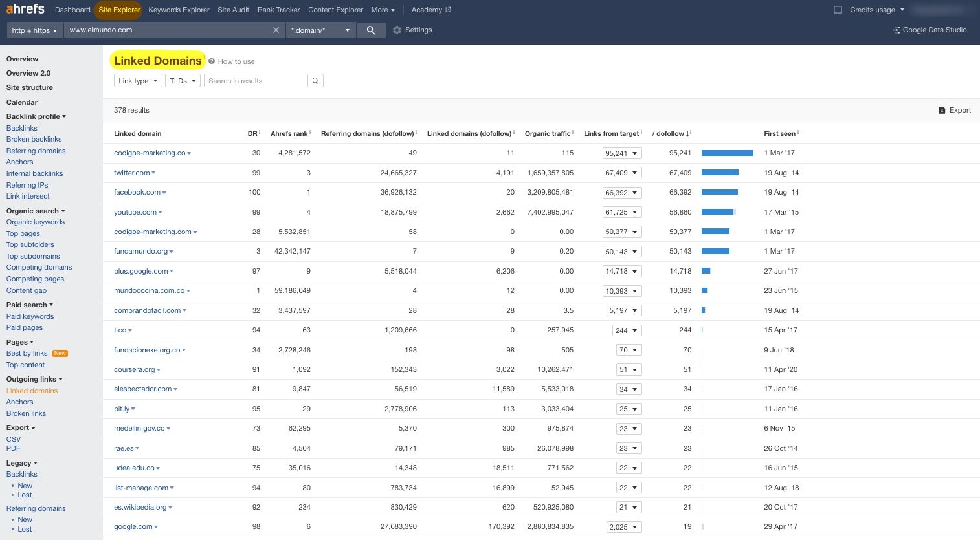Click the search magnifier button beside domain mode
Image resolution: width=980 pixels, height=540 pixels.
[x=371, y=30]
